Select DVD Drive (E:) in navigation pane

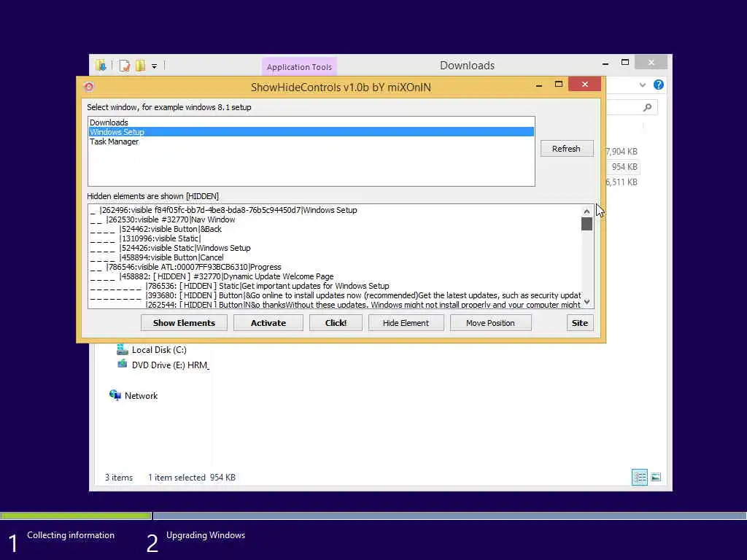[163, 365]
